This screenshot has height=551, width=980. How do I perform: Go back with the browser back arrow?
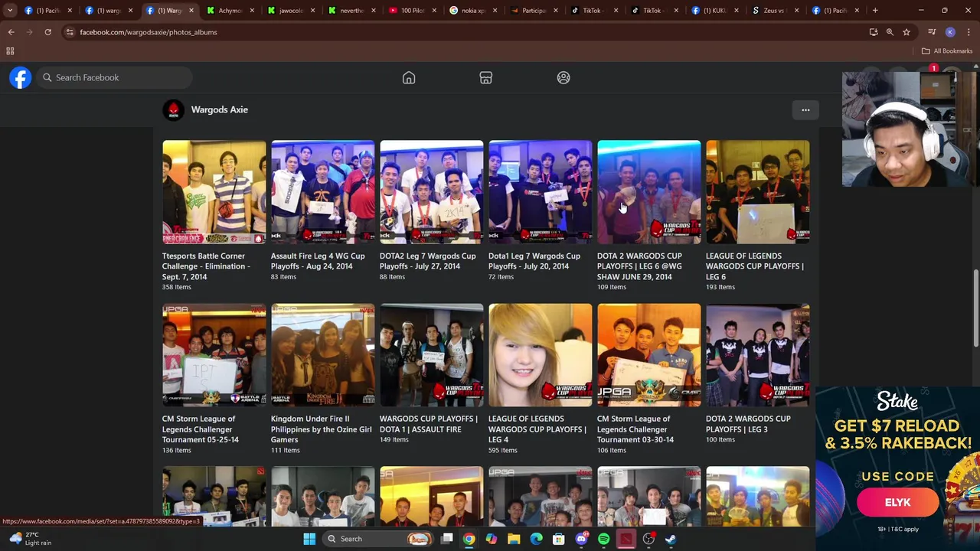(x=11, y=32)
